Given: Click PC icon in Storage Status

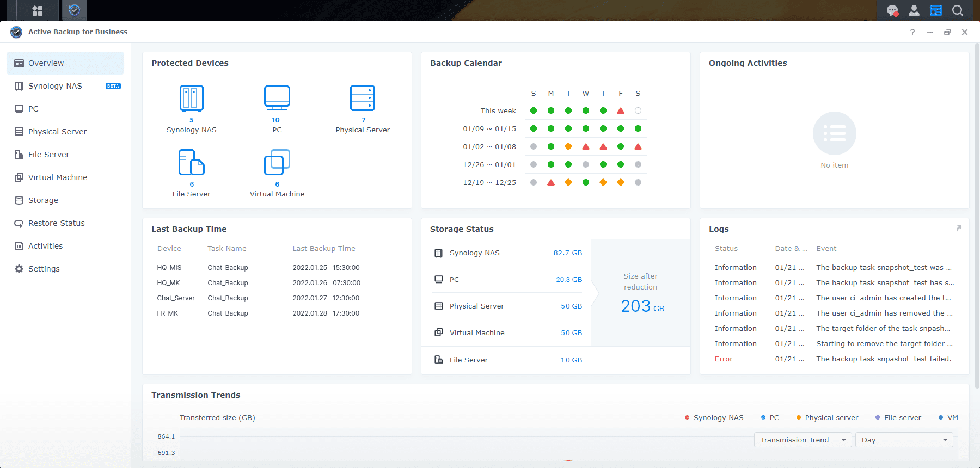Looking at the screenshot, I should (438, 280).
